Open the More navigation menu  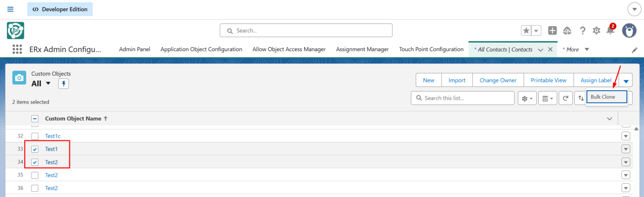(576, 50)
